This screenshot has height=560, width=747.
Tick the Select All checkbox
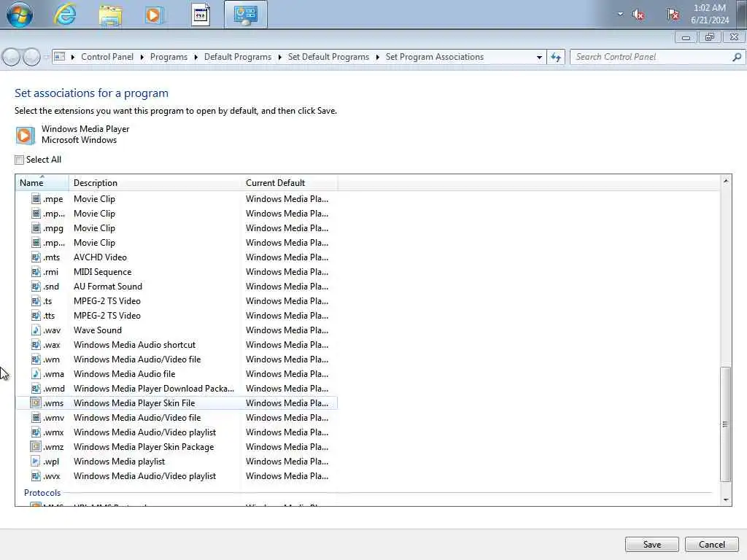click(19, 160)
